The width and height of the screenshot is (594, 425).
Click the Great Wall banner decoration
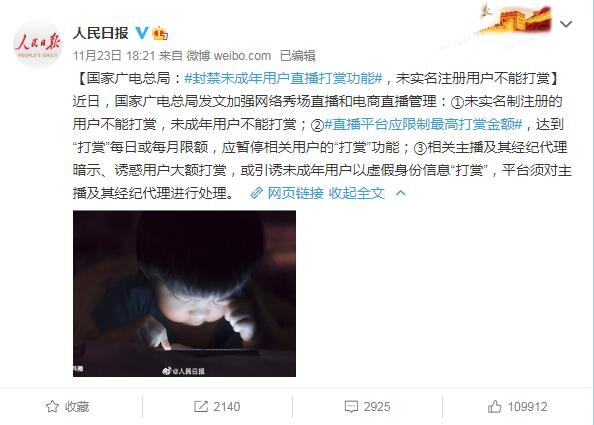(x=516, y=19)
